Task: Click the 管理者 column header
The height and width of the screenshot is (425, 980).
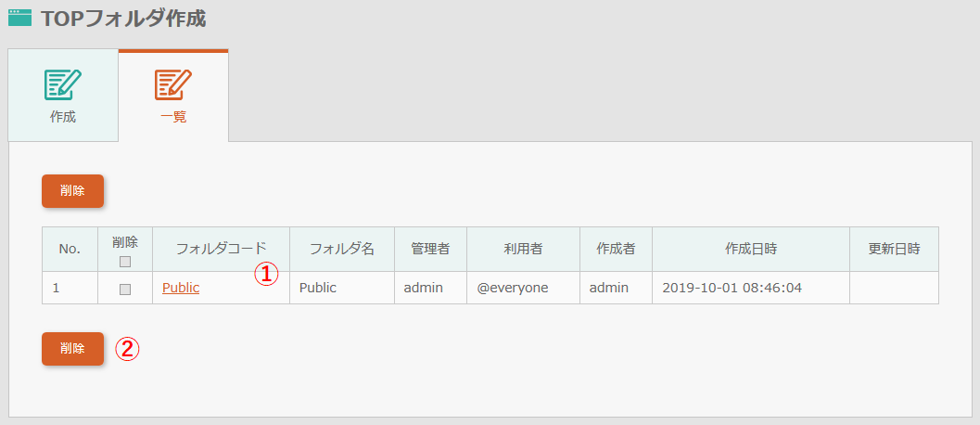Action: (x=430, y=249)
